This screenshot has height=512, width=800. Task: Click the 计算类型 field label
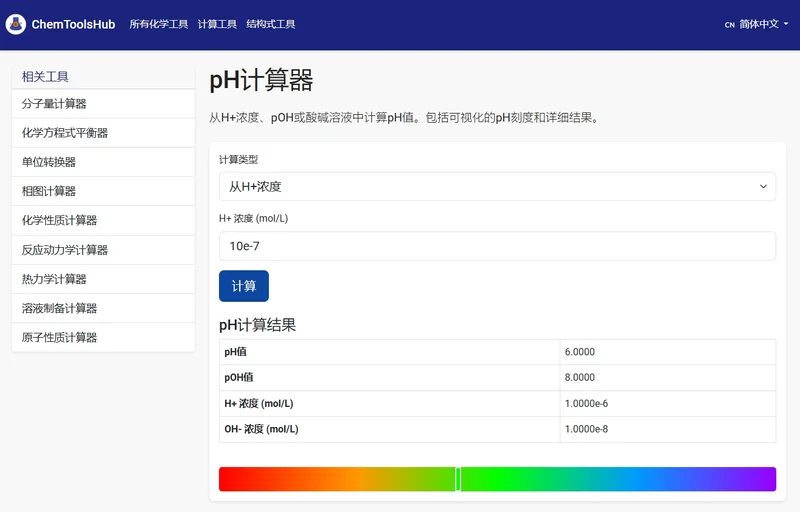pyautogui.click(x=238, y=160)
